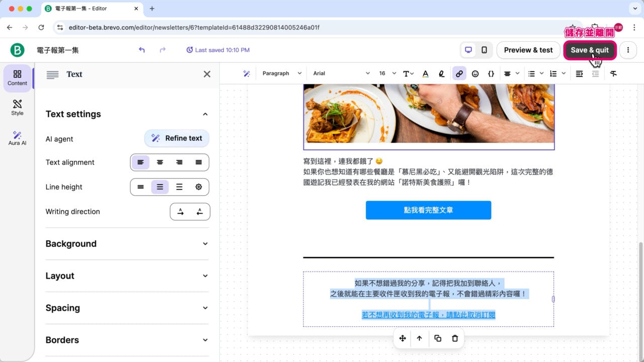The image size is (644, 362).
Task: Click the AI sparkle icon in toolbar
Action: click(x=247, y=73)
